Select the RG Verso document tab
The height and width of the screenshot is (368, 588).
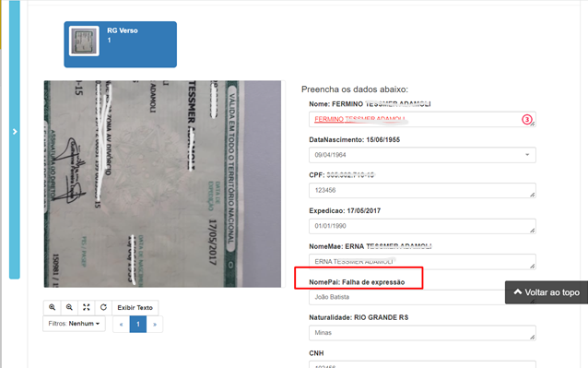[121, 44]
